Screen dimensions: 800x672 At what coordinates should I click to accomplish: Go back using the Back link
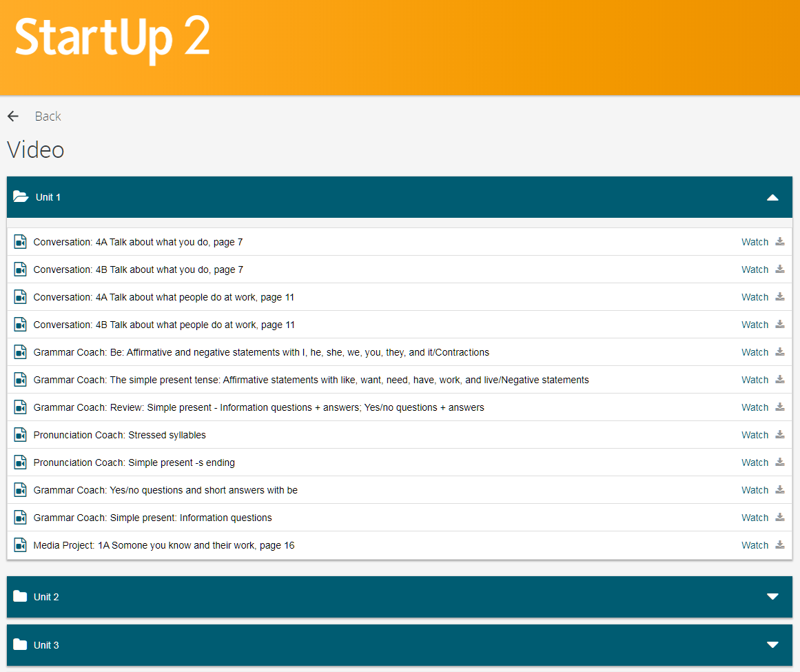click(48, 116)
